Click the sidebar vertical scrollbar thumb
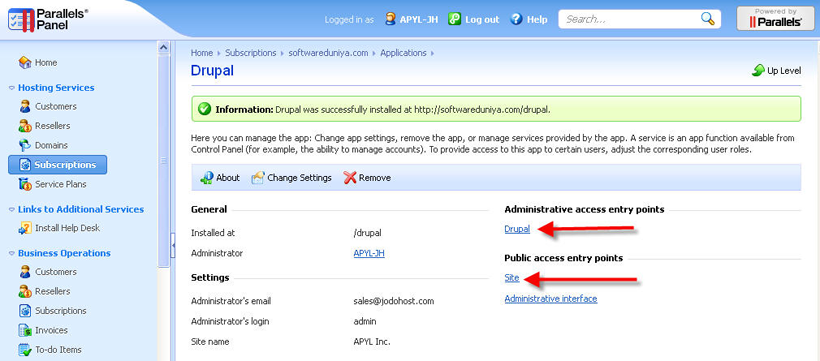Screen dimensions: 820x361 [164, 161]
